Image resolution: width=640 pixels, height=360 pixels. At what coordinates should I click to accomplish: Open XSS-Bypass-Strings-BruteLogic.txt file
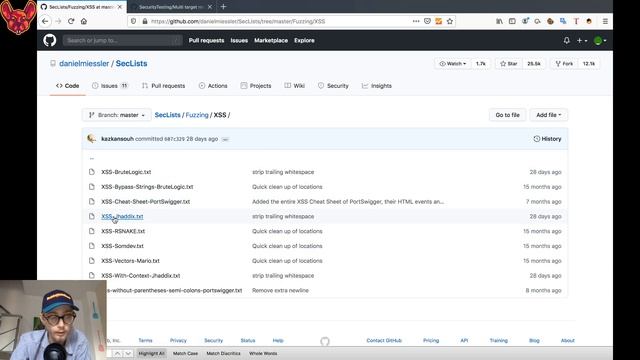click(147, 187)
